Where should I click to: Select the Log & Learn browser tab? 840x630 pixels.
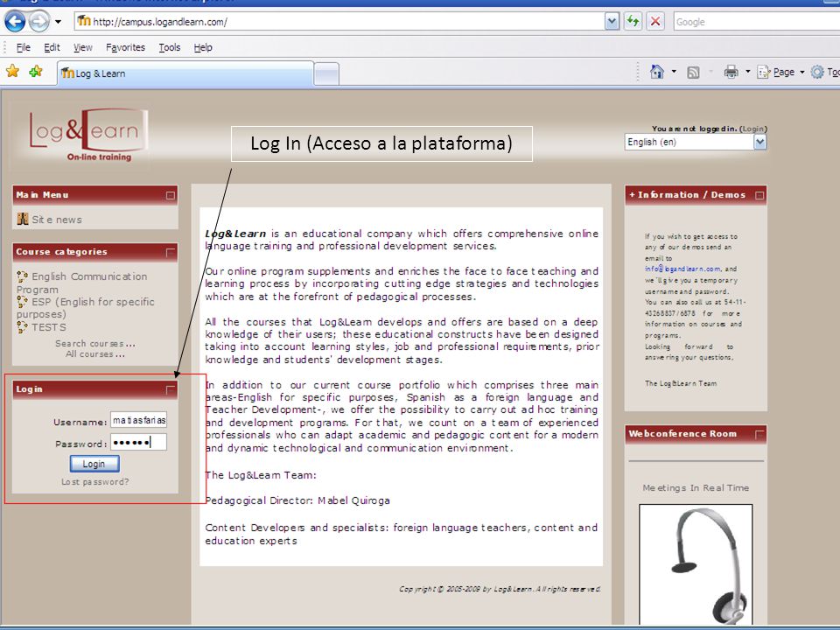coord(185,73)
